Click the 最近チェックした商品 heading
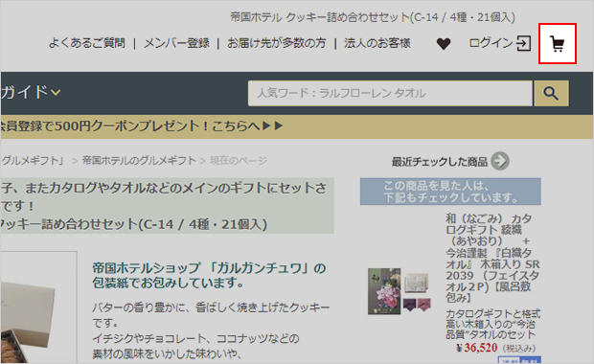This screenshot has height=364, width=594. coord(440,162)
